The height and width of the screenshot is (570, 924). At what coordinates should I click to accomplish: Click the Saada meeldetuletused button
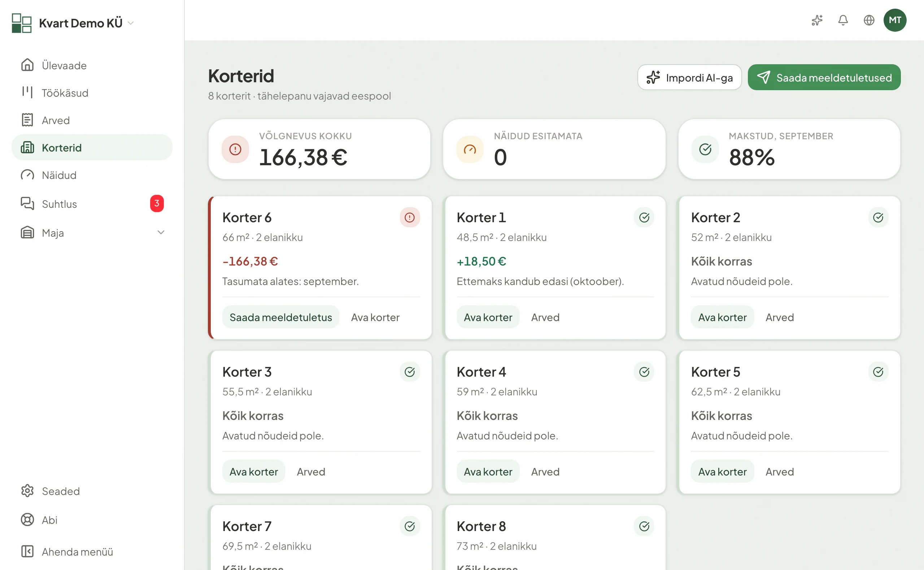click(x=824, y=77)
